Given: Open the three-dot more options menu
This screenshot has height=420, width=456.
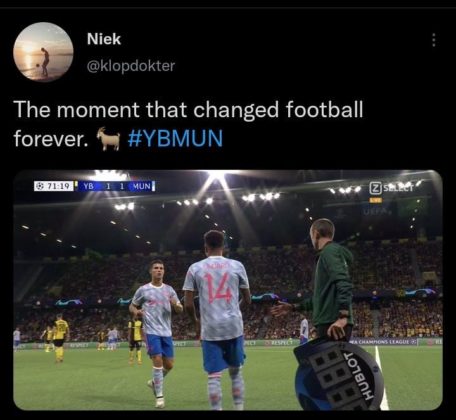Looking at the screenshot, I should click(x=433, y=40).
